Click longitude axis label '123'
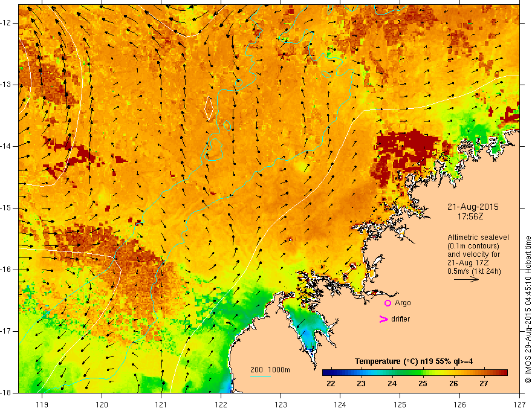The width and height of the screenshot is (532, 411). (281, 404)
